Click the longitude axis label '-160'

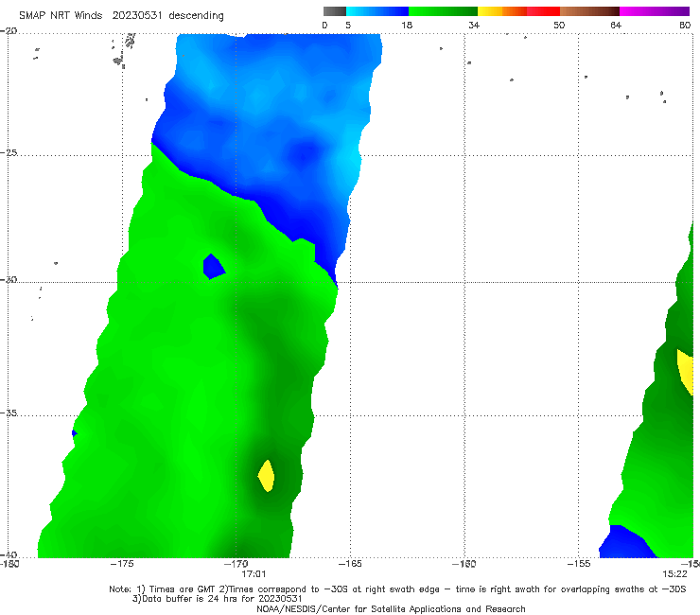(x=464, y=564)
